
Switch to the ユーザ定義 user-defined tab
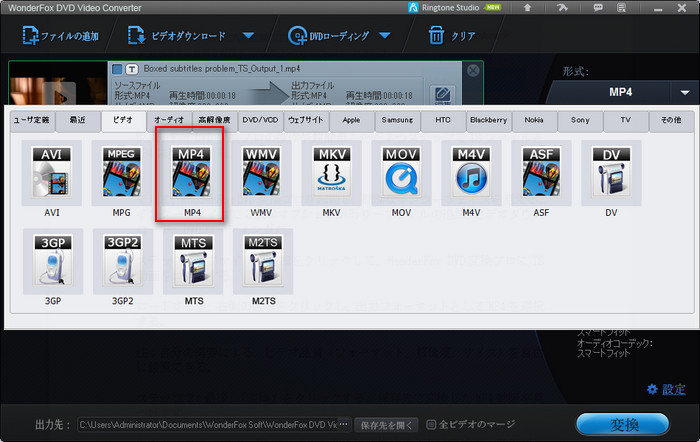32,121
